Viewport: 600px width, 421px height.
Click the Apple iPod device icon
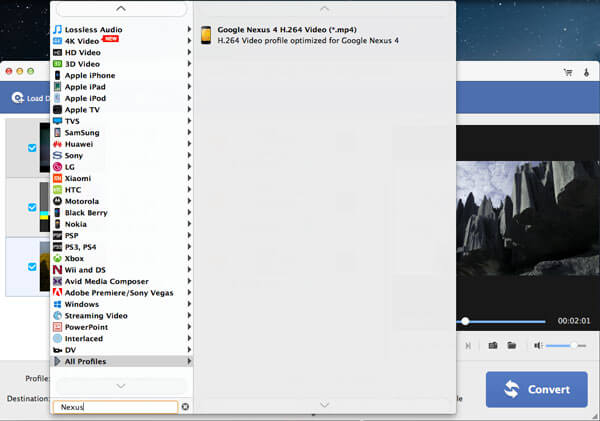coord(57,98)
